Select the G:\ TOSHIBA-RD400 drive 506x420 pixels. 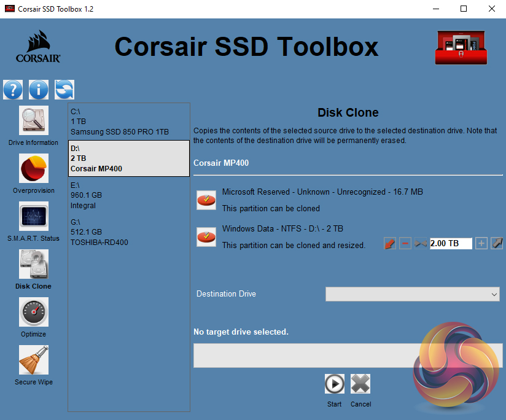coord(128,231)
